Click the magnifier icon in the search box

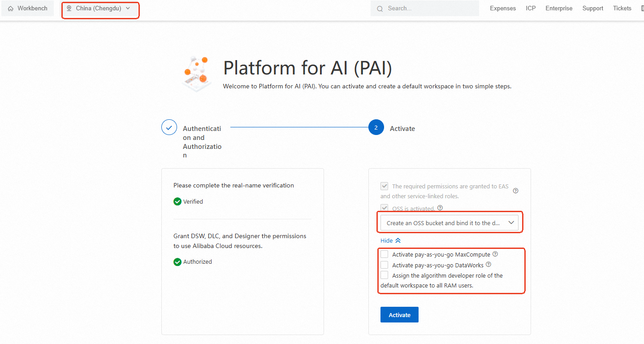380,9
